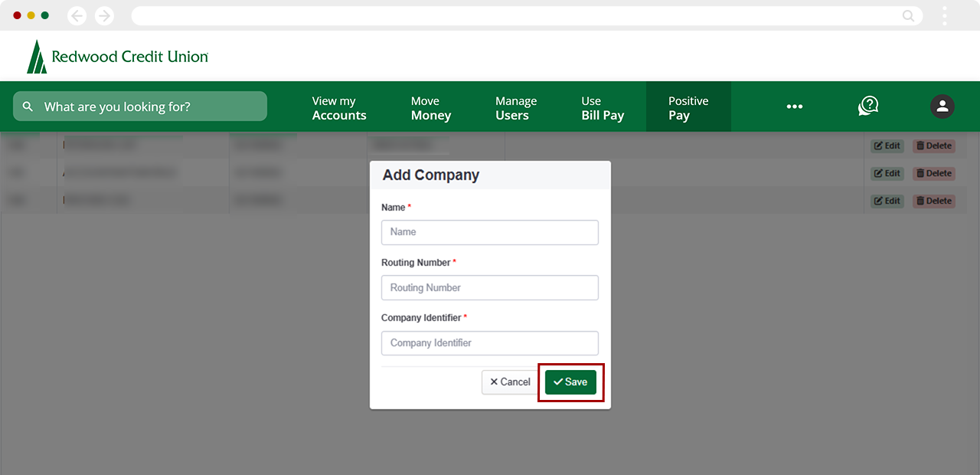The height and width of the screenshot is (475, 980).
Task: Click Edit in the second table row
Action: [887, 173]
